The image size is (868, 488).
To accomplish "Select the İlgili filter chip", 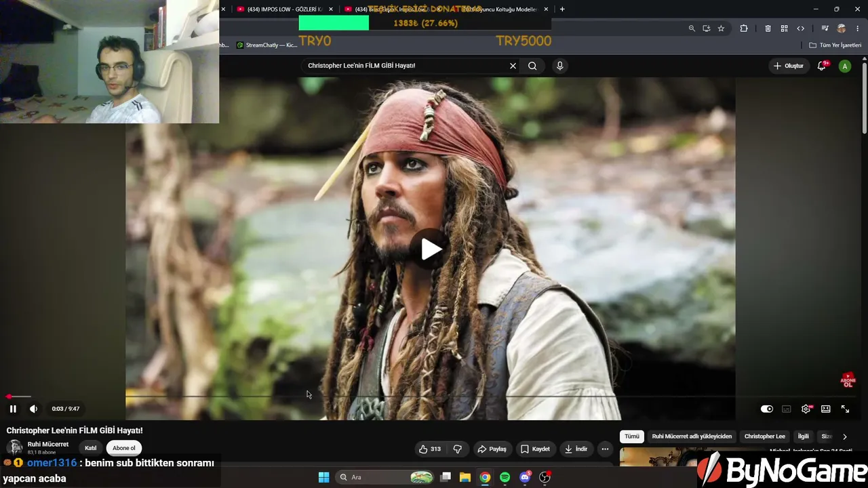I will [804, 436].
